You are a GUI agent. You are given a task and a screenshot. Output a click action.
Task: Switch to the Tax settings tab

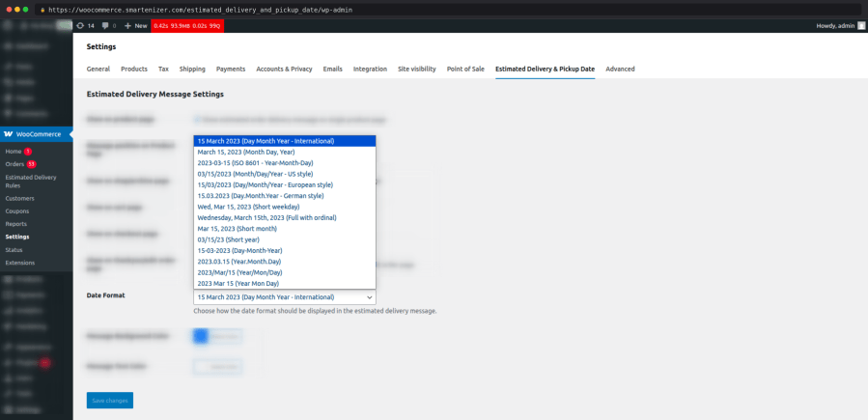[163, 70]
